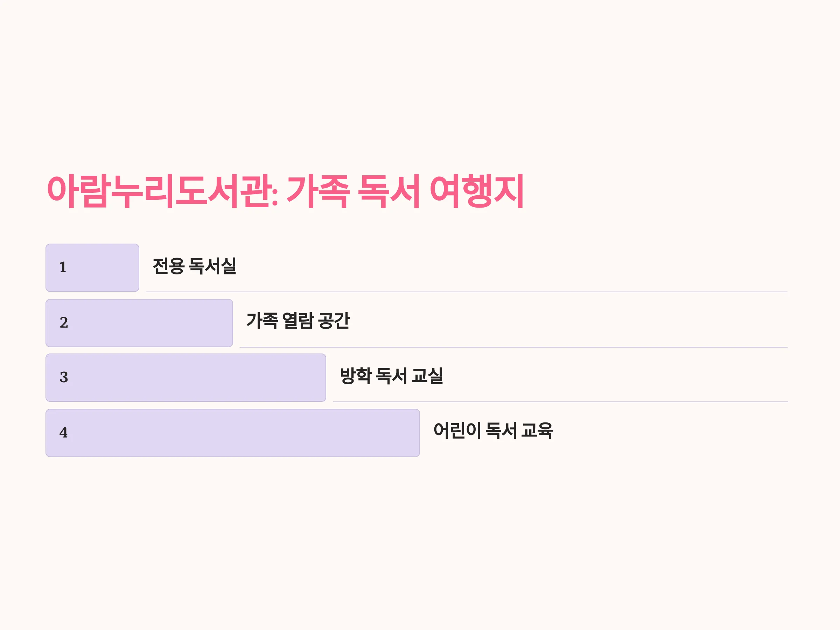Select the 전용 독서실 label

click(x=195, y=266)
